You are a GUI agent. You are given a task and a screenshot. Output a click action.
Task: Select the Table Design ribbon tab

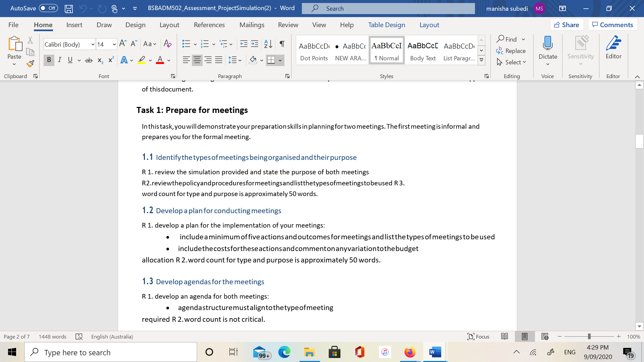[x=386, y=25]
